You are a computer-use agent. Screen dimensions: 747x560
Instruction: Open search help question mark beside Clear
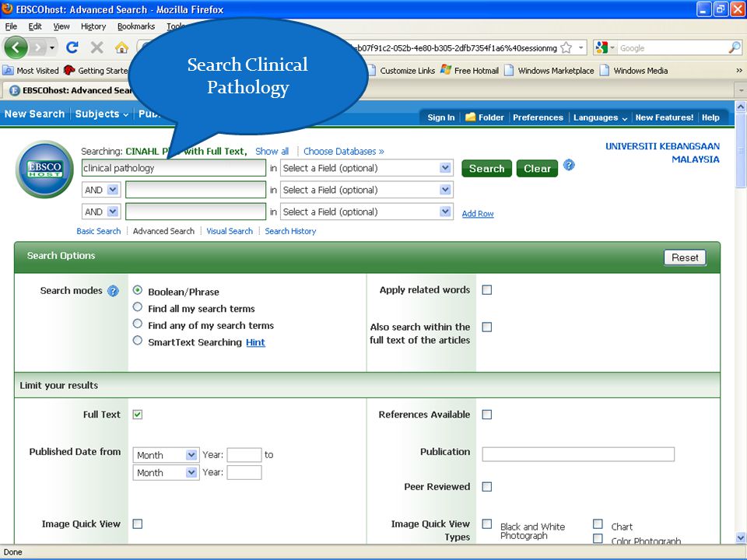pyautogui.click(x=569, y=165)
